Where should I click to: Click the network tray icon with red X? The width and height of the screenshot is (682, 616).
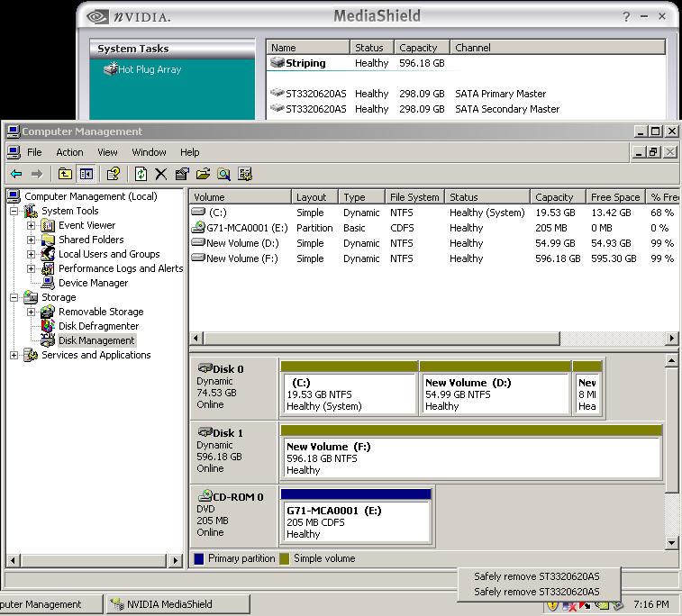[x=568, y=605]
